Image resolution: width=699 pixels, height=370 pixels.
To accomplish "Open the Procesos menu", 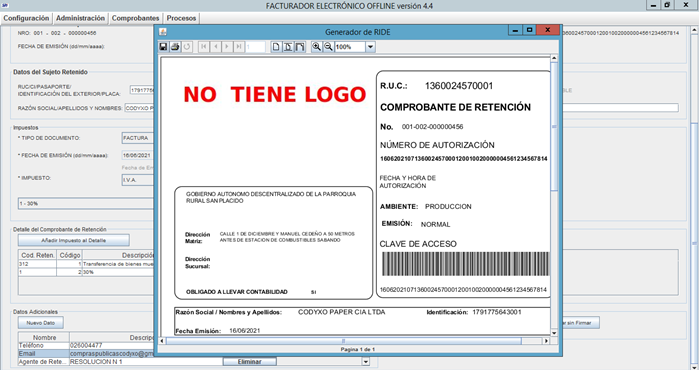I will click(x=181, y=18).
